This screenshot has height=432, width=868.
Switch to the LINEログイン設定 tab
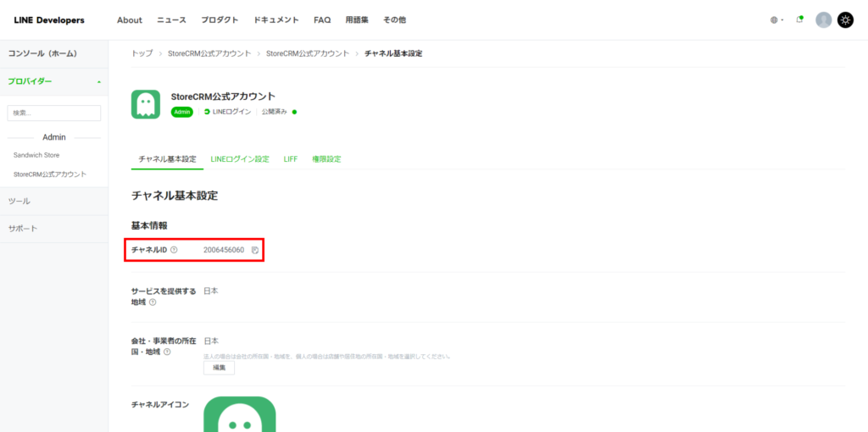click(240, 159)
